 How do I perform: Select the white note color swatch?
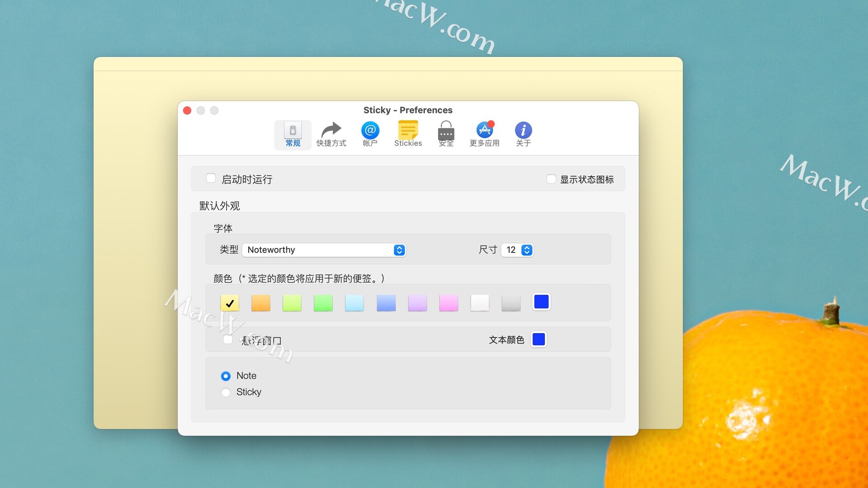(x=480, y=303)
